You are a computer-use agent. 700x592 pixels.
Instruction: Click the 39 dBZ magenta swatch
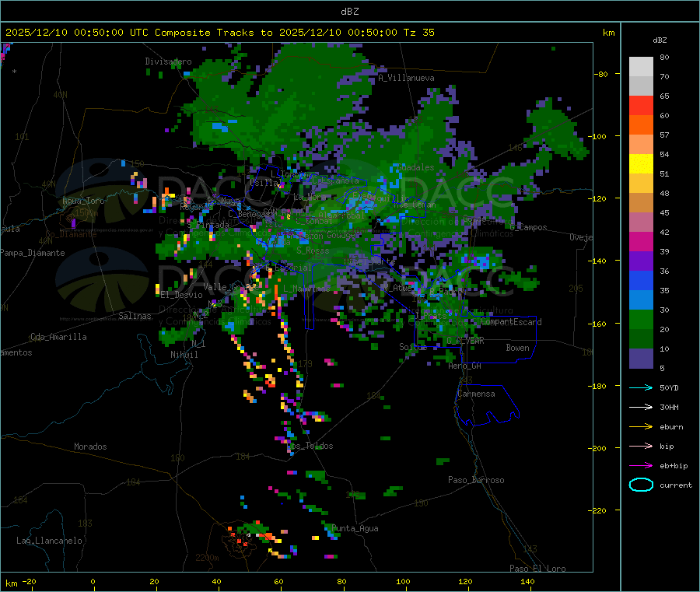coord(641,241)
